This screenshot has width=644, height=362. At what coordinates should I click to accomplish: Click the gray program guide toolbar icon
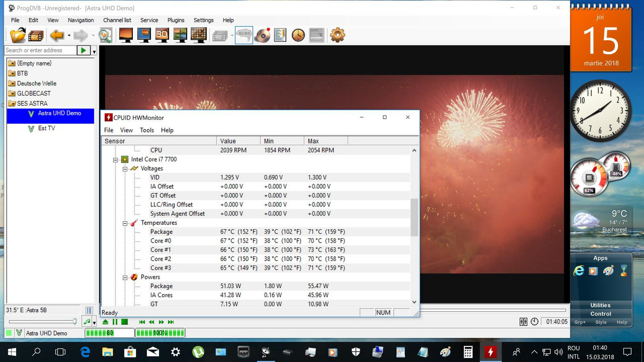[x=316, y=35]
